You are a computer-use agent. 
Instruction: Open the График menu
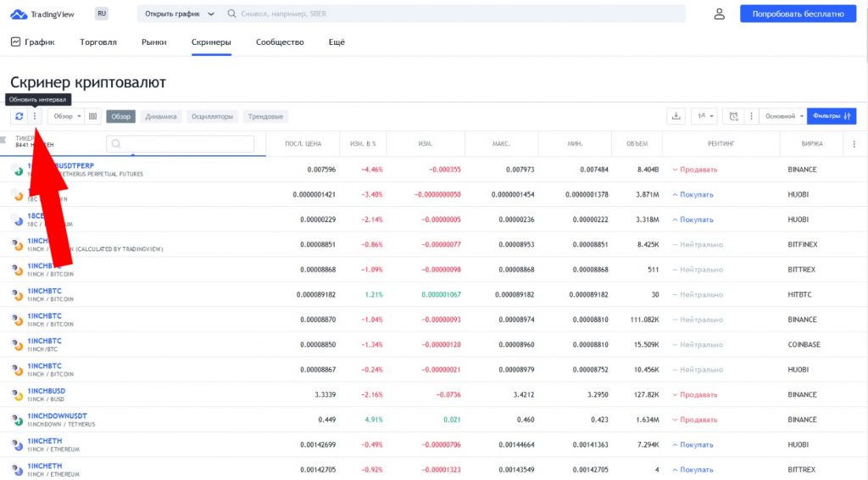click(33, 42)
